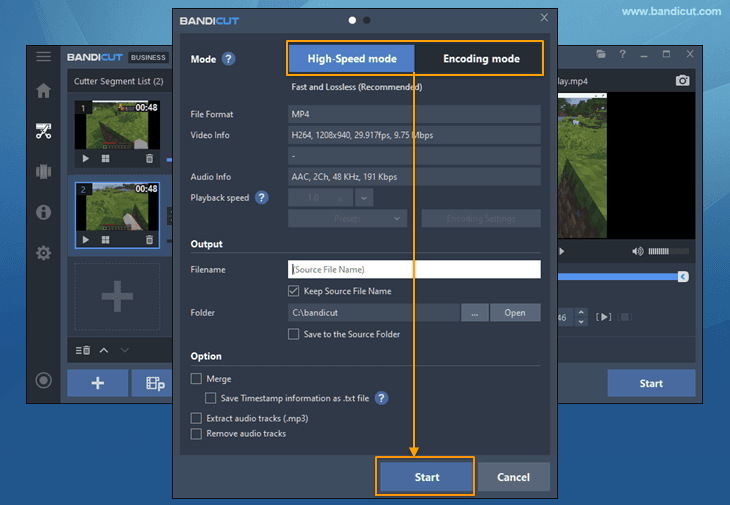This screenshot has width=730, height=505.
Task: Split segment 1 using grid icon
Action: (x=106, y=159)
